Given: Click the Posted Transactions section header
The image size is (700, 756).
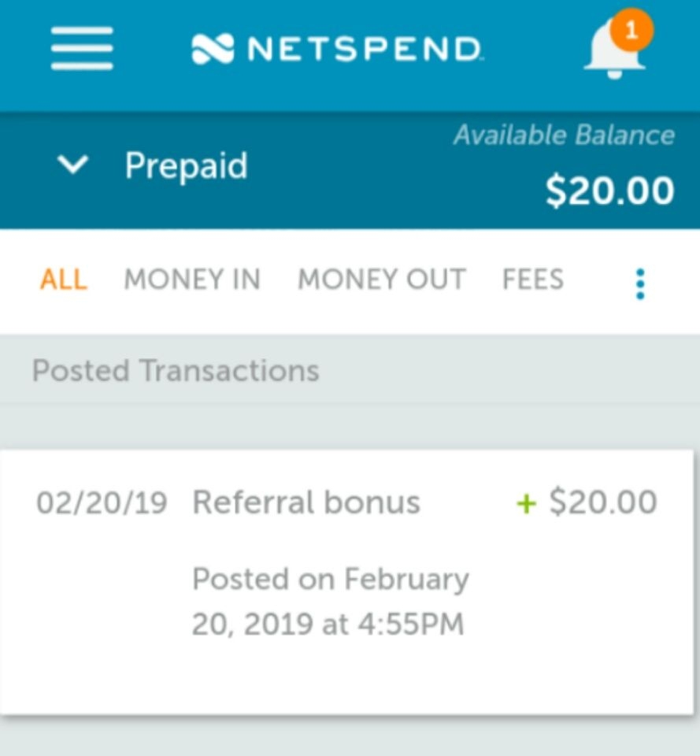Looking at the screenshot, I should pyautogui.click(x=176, y=371).
